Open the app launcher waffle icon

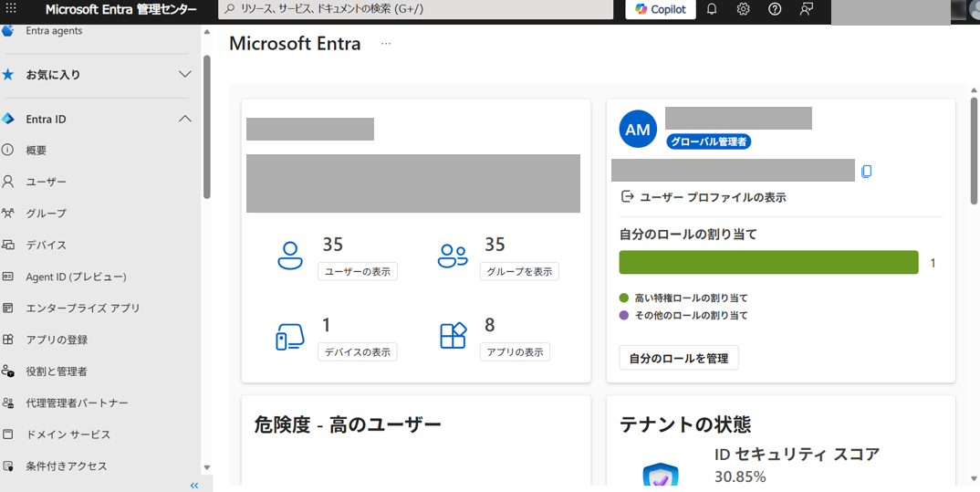pos(11,9)
